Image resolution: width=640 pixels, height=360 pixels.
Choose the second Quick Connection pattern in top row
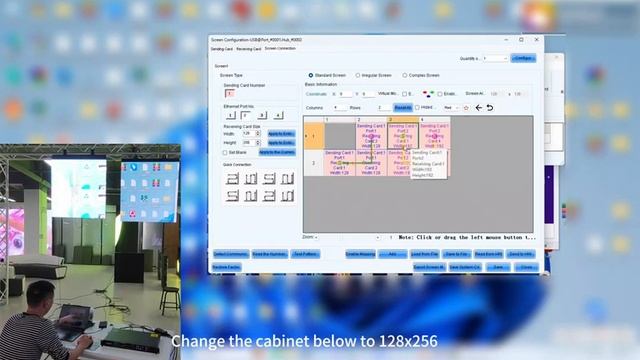point(250,178)
